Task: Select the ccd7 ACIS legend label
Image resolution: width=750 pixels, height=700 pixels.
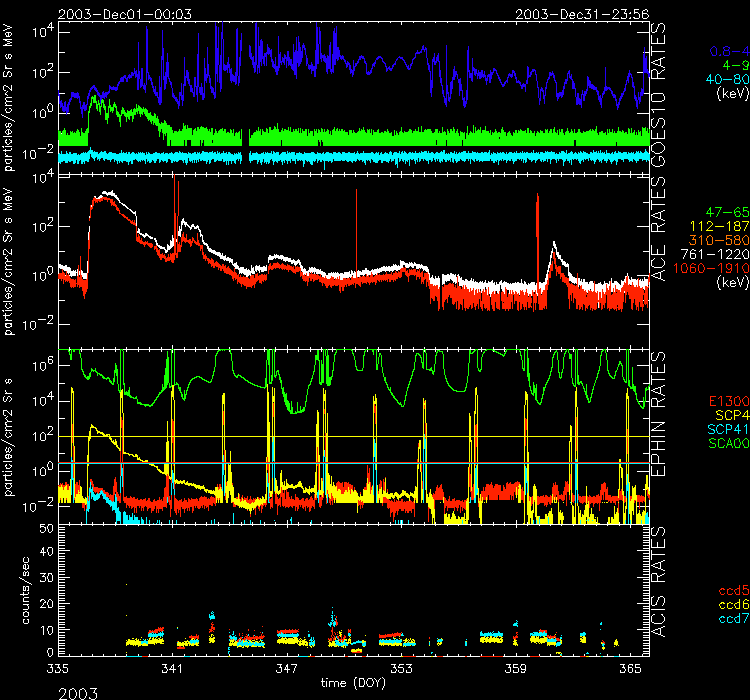Action: 733,620
